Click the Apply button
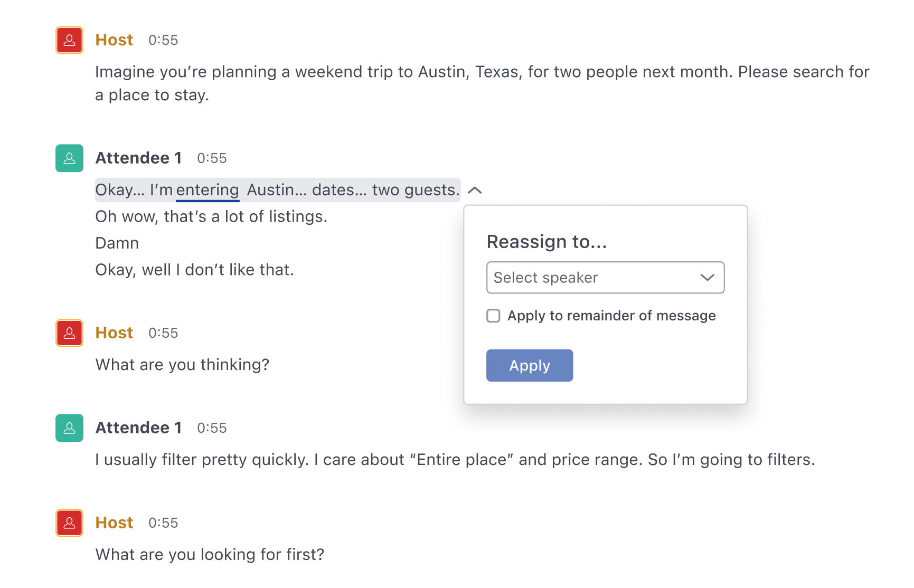The width and height of the screenshot is (914, 588). (x=530, y=365)
